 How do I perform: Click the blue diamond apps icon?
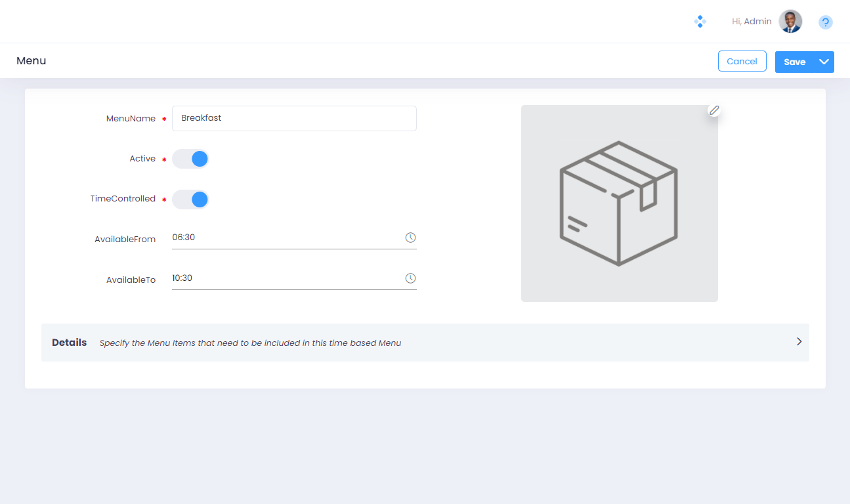click(700, 22)
